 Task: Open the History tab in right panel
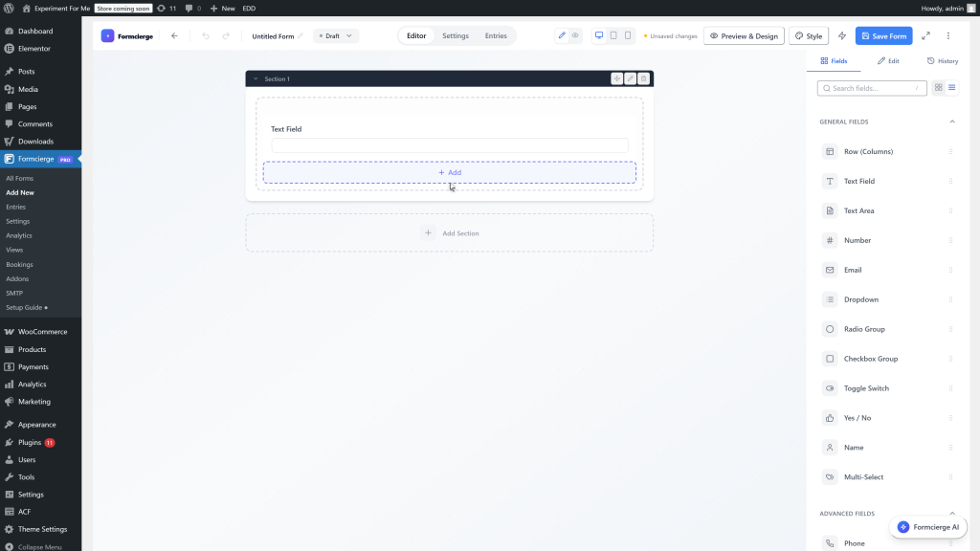943,60
